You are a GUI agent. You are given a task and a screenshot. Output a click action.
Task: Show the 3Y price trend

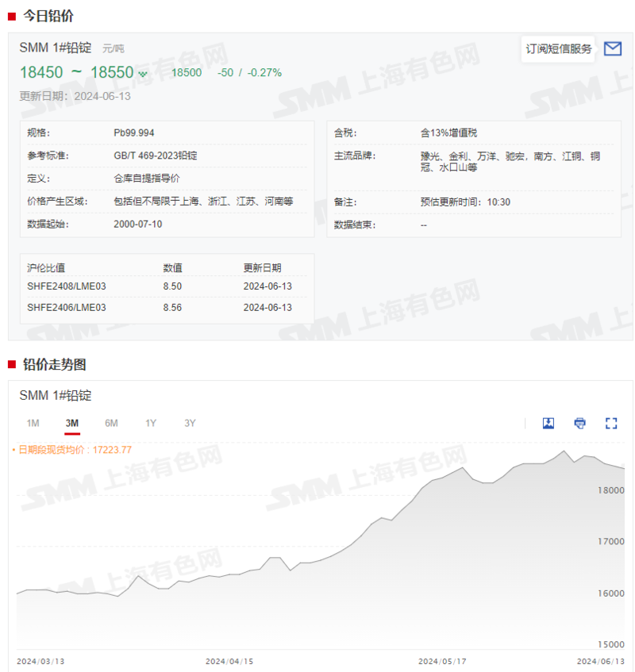pyautogui.click(x=190, y=424)
